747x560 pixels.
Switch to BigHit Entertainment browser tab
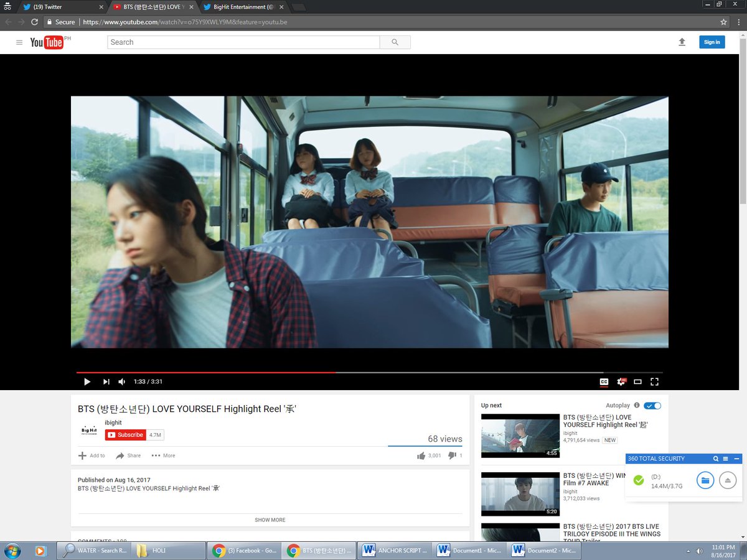pos(243,7)
